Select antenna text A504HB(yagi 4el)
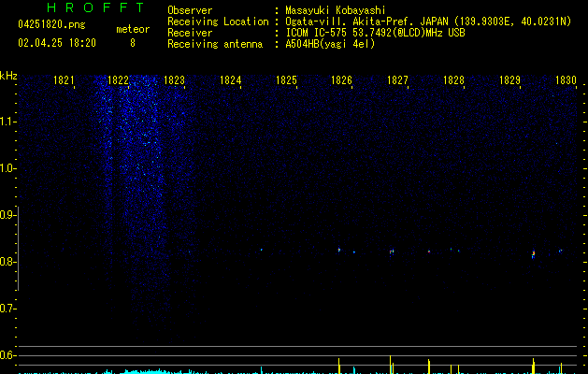Screen dimensions: 588x374 [x=330, y=44]
